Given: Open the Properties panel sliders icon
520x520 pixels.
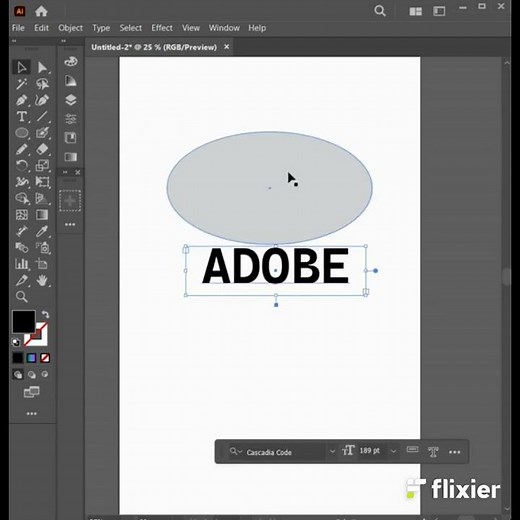Looking at the screenshot, I should 70,119.
